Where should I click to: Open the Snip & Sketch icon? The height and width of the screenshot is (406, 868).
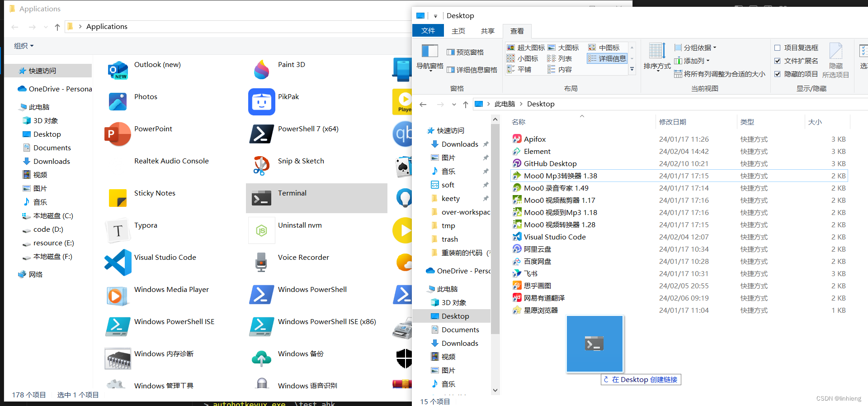pyautogui.click(x=262, y=166)
